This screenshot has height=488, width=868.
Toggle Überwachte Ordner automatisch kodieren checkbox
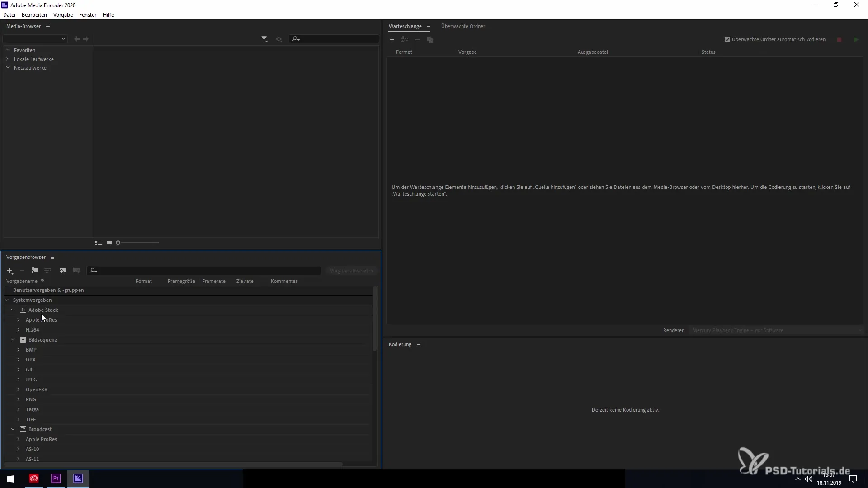pyautogui.click(x=727, y=40)
